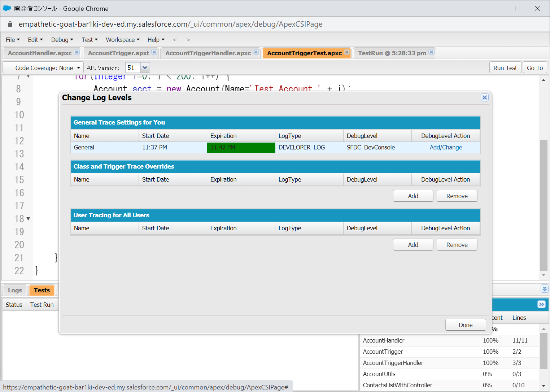Image resolution: width=550 pixels, height=392 pixels.
Task: Click the Add/Change debug level link
Action: 446,147
